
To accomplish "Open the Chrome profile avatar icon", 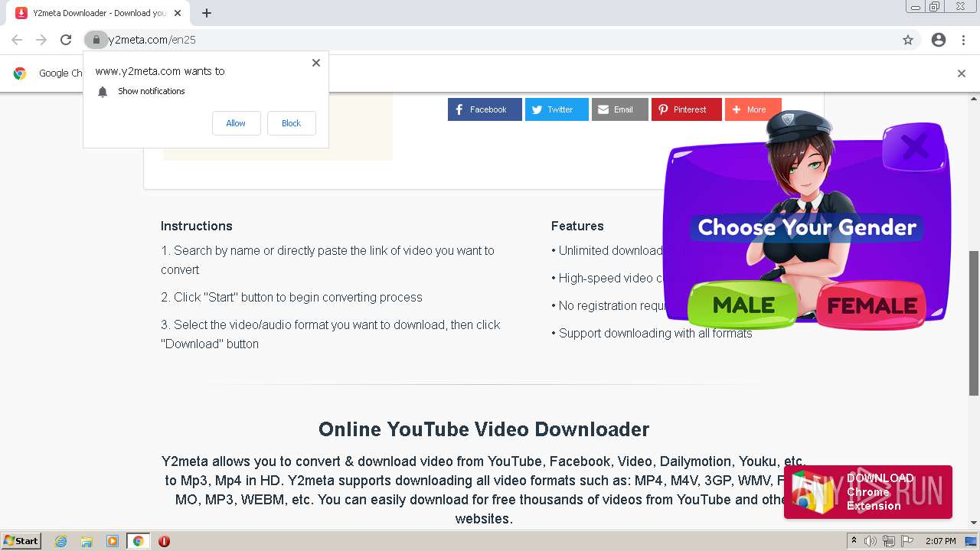I will (939, 40).
